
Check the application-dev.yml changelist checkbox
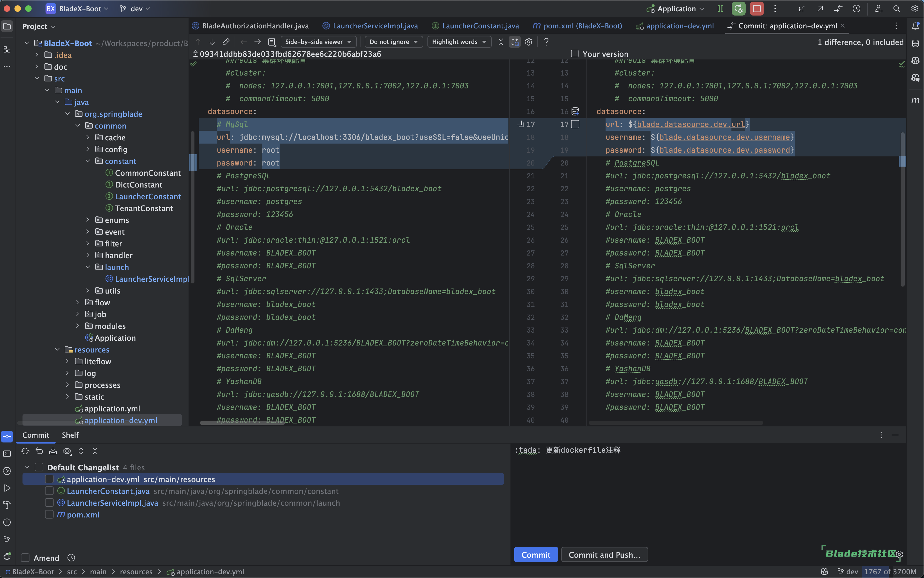click(49, 479)
